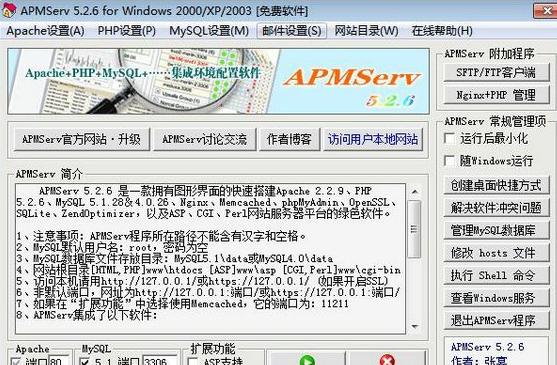Click the MySQL port 3306 input field
Image resolution: width=557 pixels, height=365 pixels.
click(159, 360)
